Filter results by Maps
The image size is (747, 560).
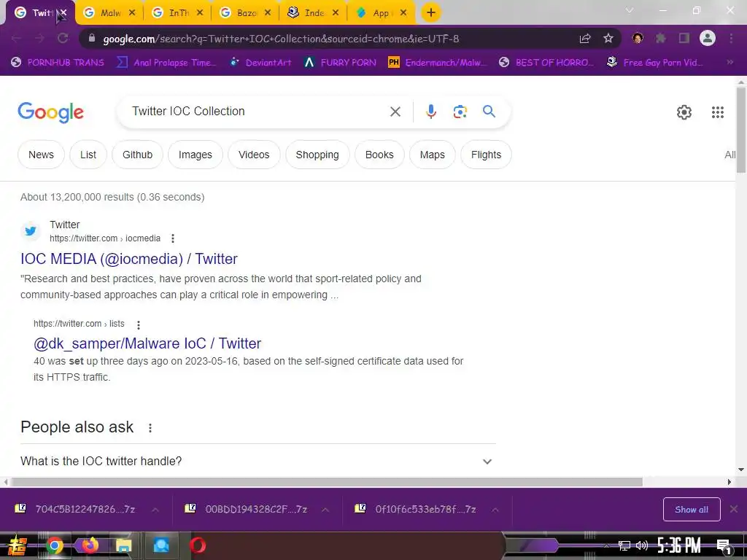pyautogui.click(x=432, y=155)
